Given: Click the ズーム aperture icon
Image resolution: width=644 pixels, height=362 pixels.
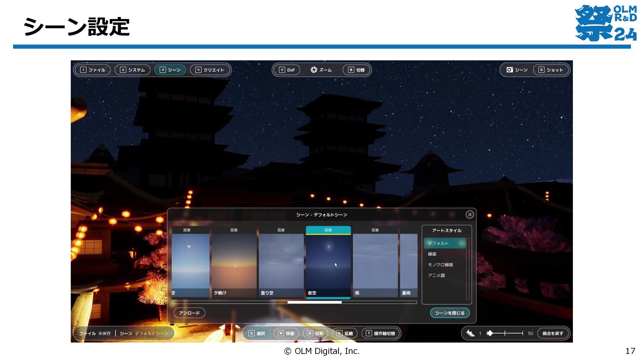Looking at the screenshot, I should point(314,70).
